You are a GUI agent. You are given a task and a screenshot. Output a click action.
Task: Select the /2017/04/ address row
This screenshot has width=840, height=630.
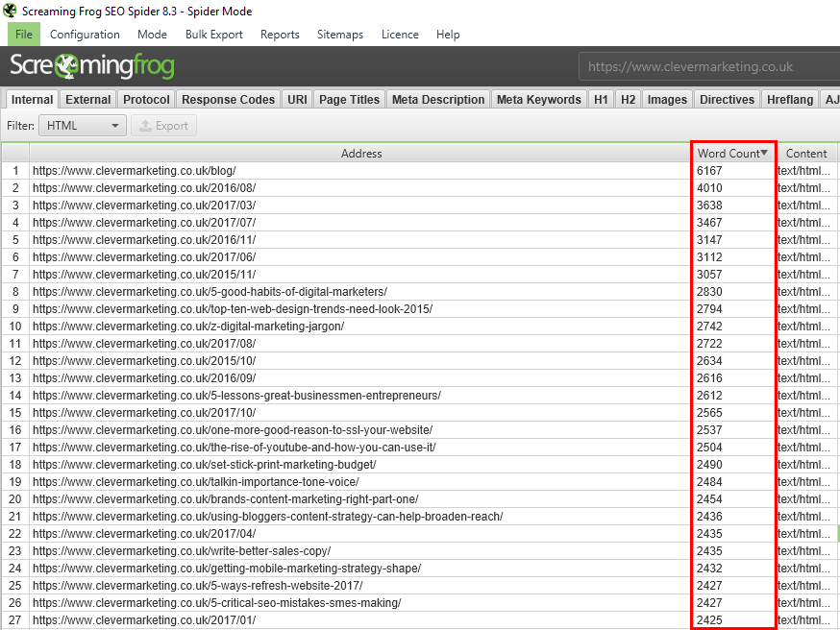click(x=360, y=534)
